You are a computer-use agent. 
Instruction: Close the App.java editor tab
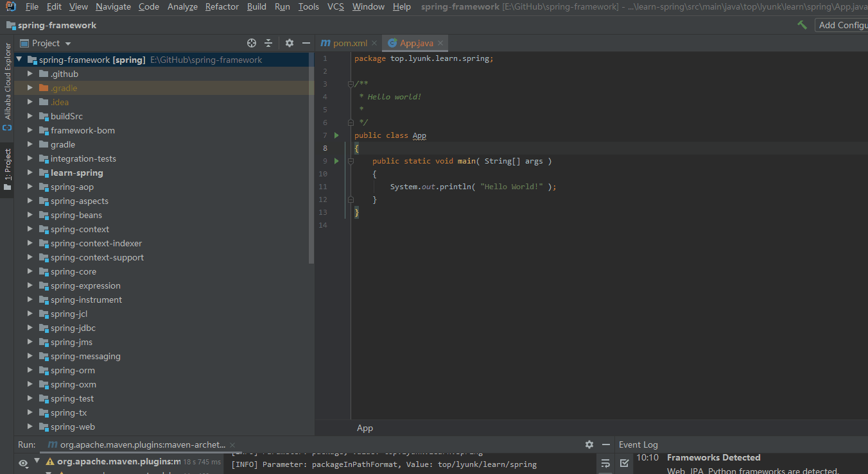tap(440, 43)
